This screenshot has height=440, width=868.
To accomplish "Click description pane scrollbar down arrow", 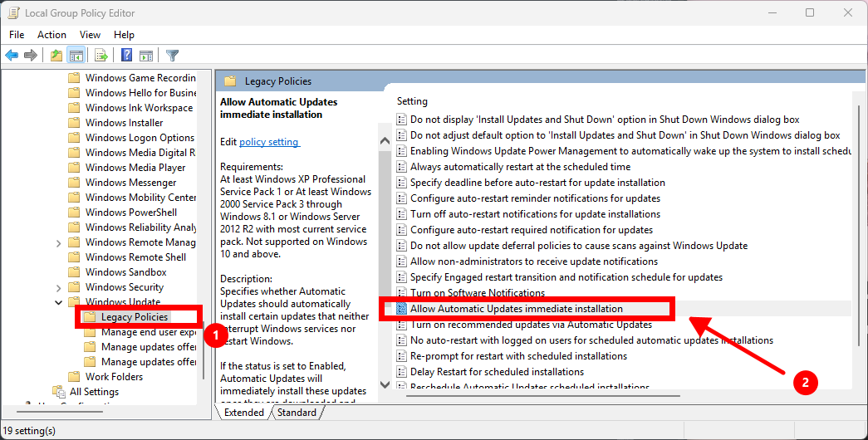I will point(385,384).
